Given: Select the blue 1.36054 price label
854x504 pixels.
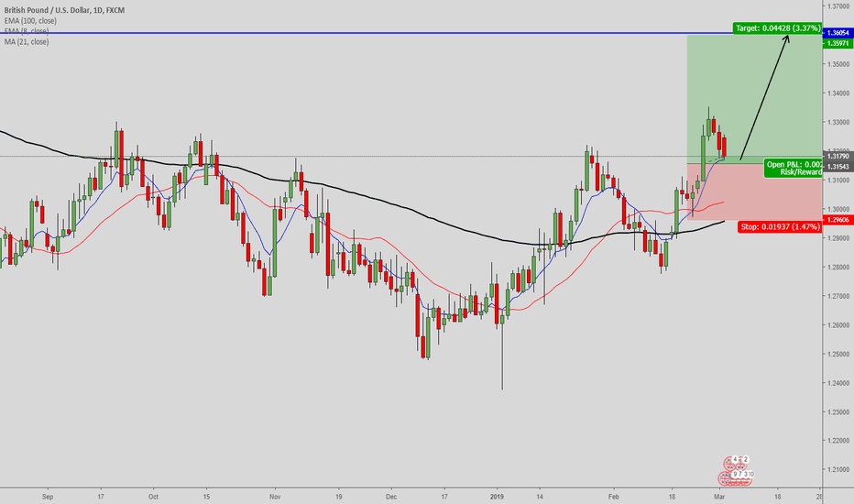Looking at the screenshot, I should coord(838,33).
